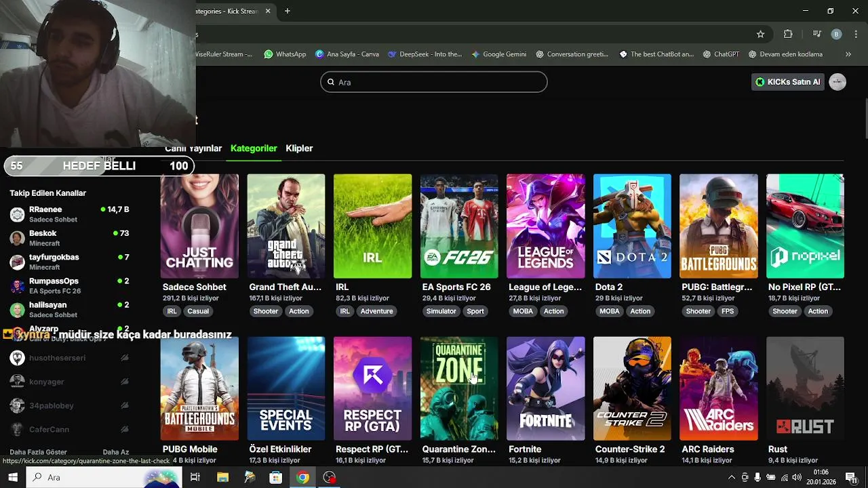The height and width of the screenshot is (488, 868).
Task: Bookmark this page with the star icon
Action: click(x=761, y=34)
